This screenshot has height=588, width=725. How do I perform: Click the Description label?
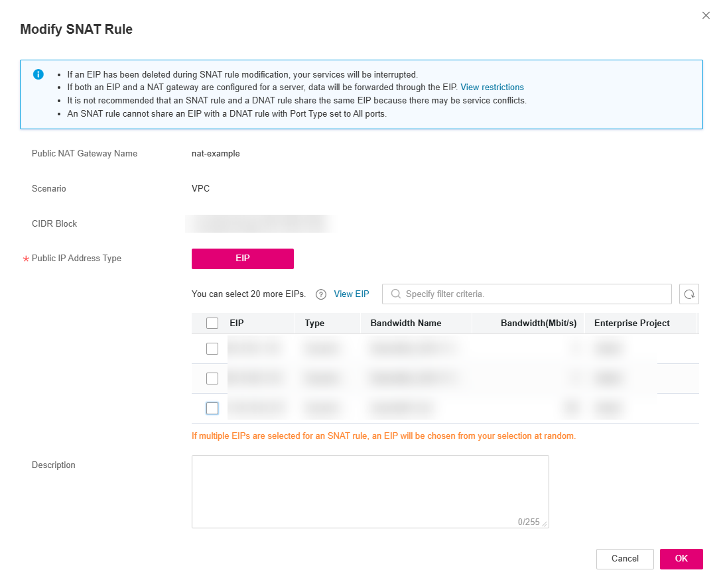click(53, 465)
